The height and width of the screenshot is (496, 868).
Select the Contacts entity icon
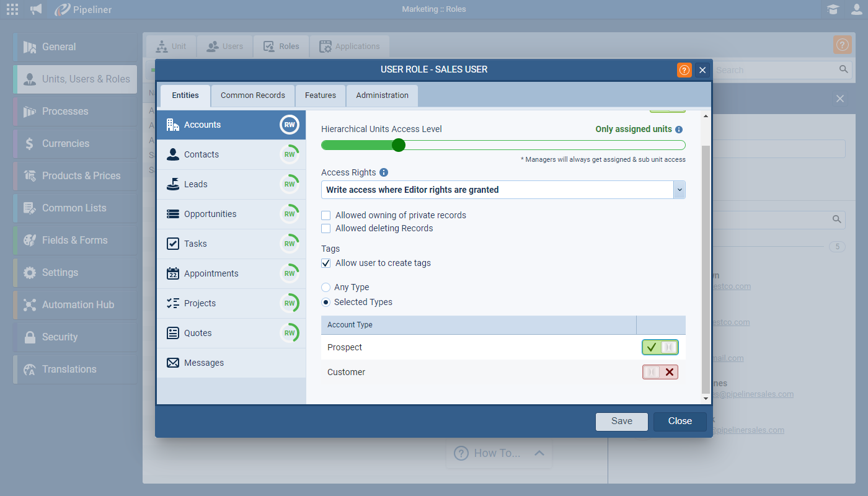(173, 154)
